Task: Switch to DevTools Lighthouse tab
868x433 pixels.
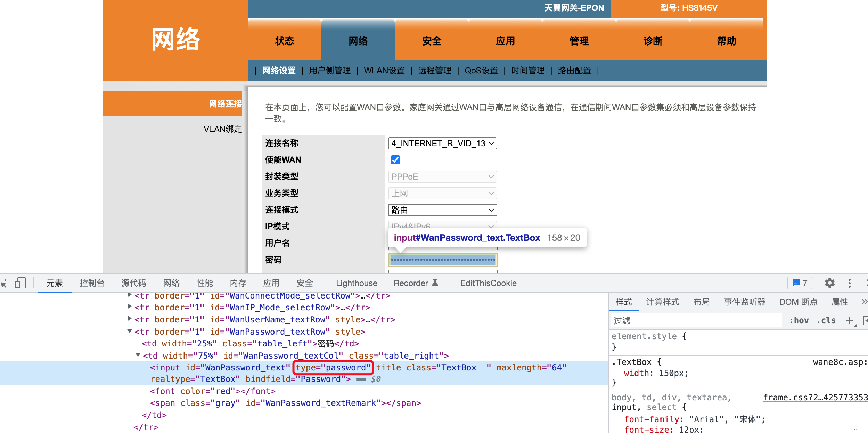Action: coord(357,283)
